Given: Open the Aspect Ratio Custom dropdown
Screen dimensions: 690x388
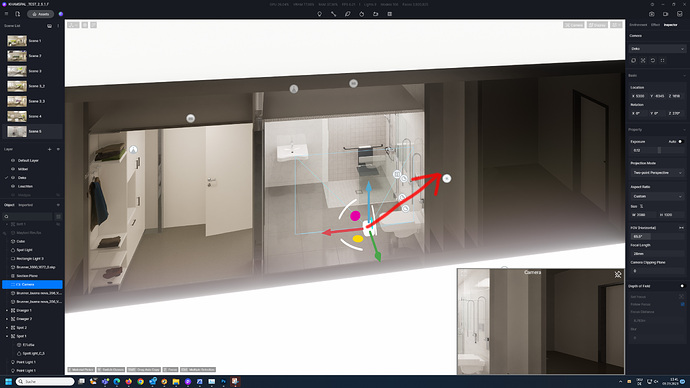Looking at the screenshot, I should pyautogui.click(x=657, y=196).
